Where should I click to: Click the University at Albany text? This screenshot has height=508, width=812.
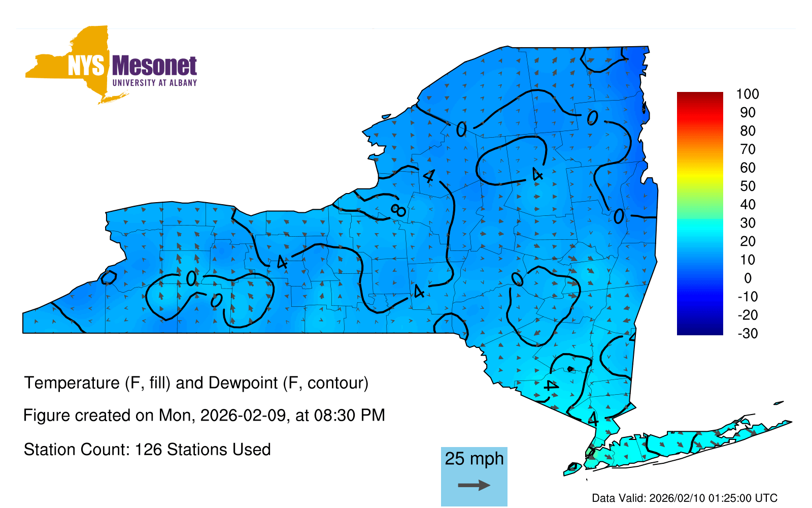pyautogui.click(x=154, y=83)
